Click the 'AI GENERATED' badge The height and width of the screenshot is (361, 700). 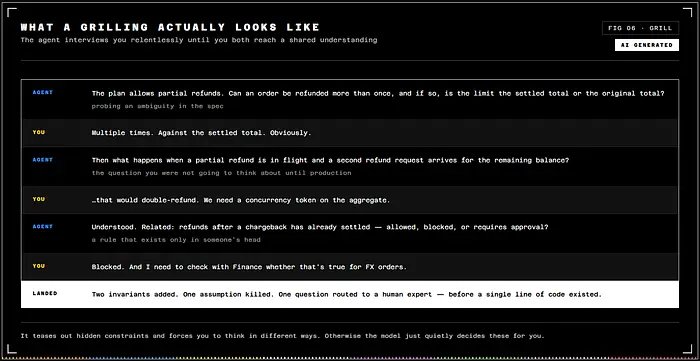point(646,45)
